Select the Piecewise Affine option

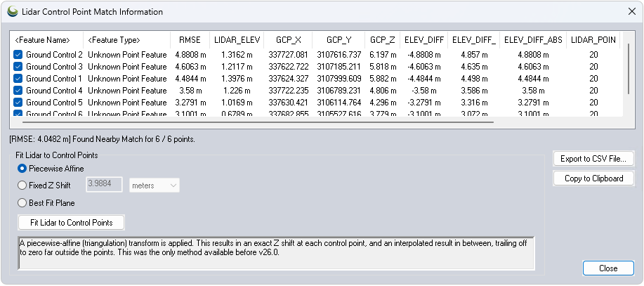click(22, 169)
